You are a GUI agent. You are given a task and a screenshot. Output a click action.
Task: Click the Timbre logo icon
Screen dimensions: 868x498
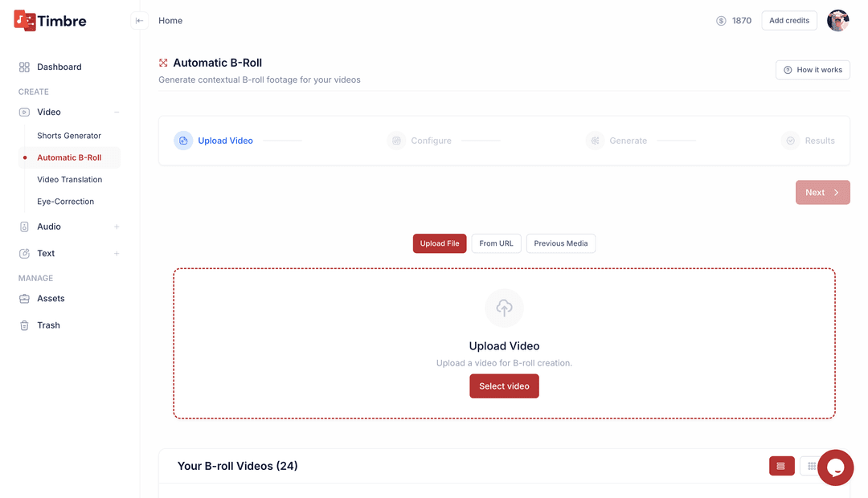[x=25, y=21]
